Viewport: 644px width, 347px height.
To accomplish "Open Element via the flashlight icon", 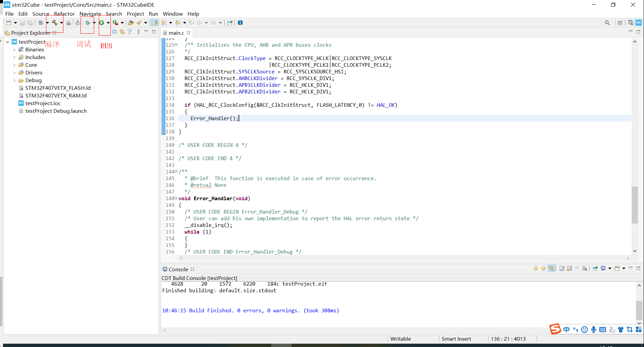I will (138, 23).
